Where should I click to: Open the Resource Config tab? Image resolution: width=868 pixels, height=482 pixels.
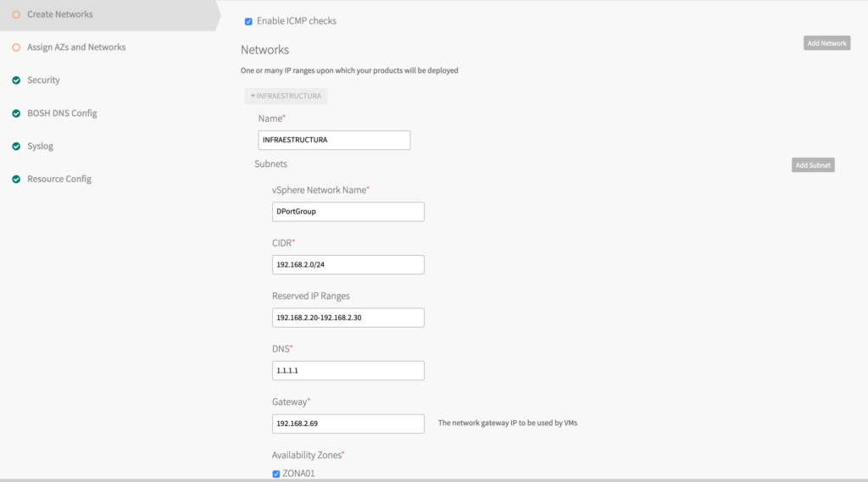click(59, 180)
